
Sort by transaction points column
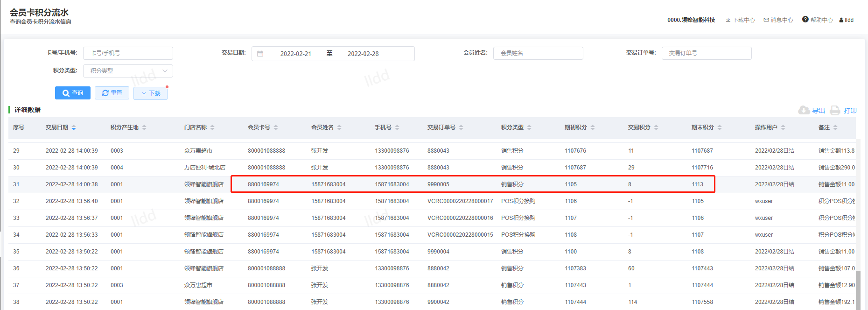tap(656, 127)
